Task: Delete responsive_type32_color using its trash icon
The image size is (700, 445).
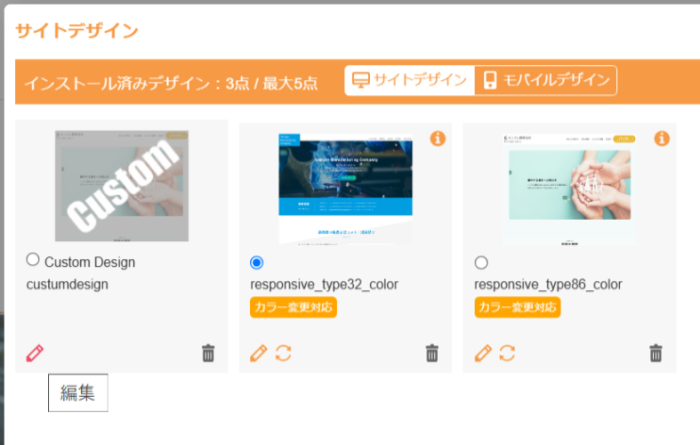Action: click(x=432, y=353)
